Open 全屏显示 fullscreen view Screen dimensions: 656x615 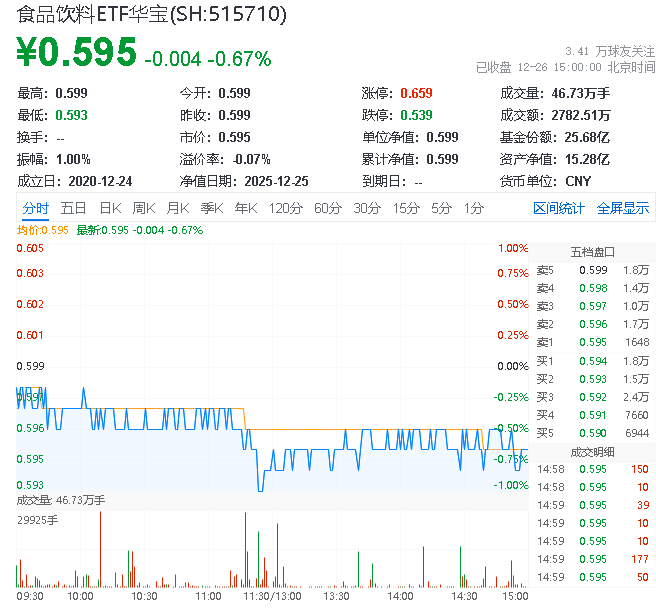click(623, 208)
